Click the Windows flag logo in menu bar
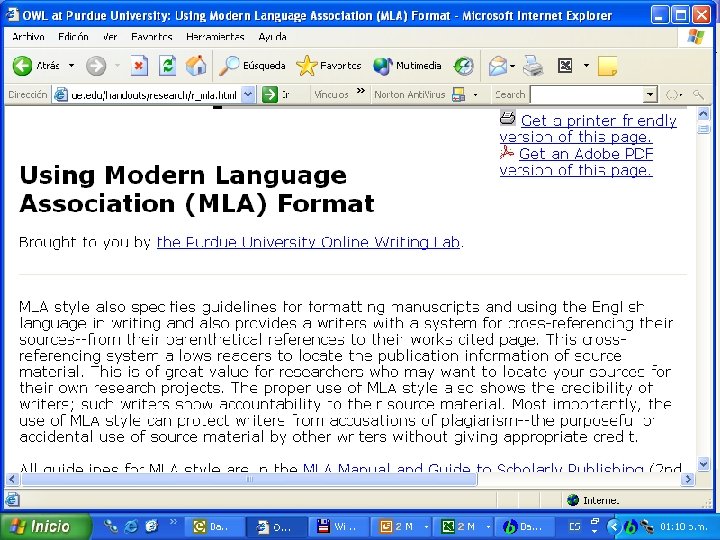The width and height of the screenshot is (720, 540). [x=696, y=37]
